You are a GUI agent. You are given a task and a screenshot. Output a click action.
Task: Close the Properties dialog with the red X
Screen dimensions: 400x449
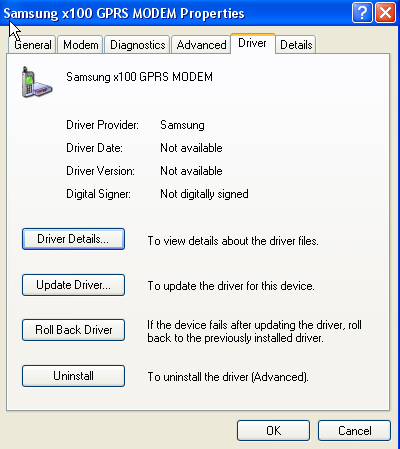point(385,13)
